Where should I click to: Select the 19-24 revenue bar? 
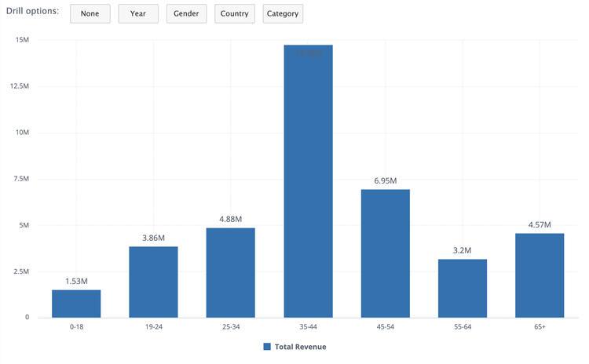point(153,282)
